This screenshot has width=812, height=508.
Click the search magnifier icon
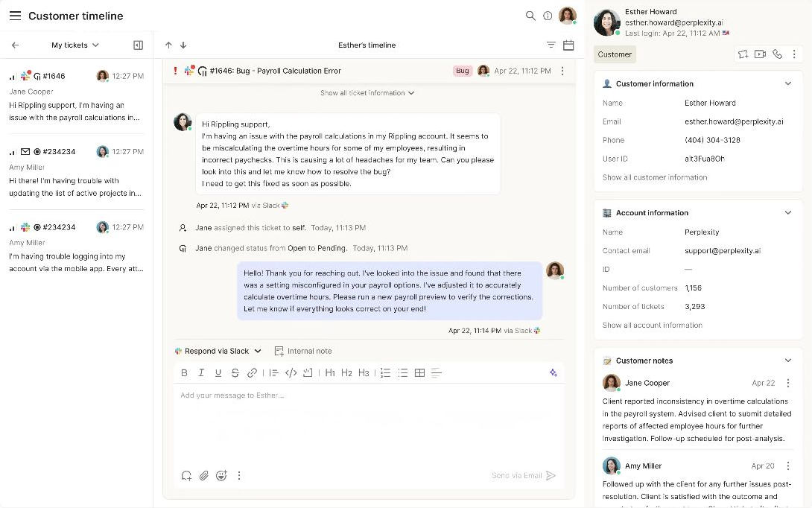(530, 16)
